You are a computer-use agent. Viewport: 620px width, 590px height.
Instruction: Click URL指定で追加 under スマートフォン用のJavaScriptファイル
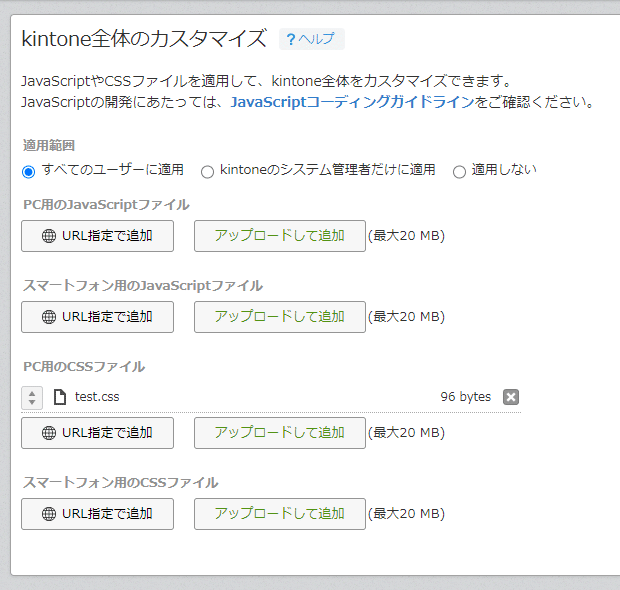pyautogui.click(x=97, y=317)
